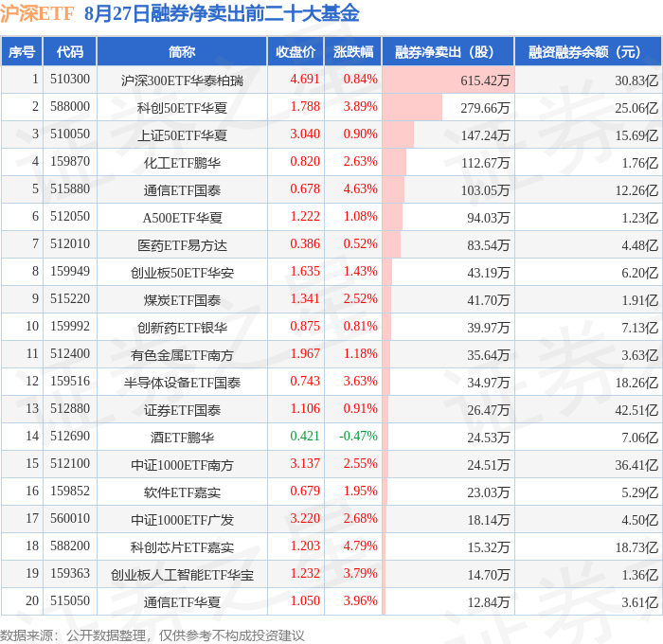663x644 pixels.
Task: Click the 数据来源 footer note
Action: click(x=152, y=635)
